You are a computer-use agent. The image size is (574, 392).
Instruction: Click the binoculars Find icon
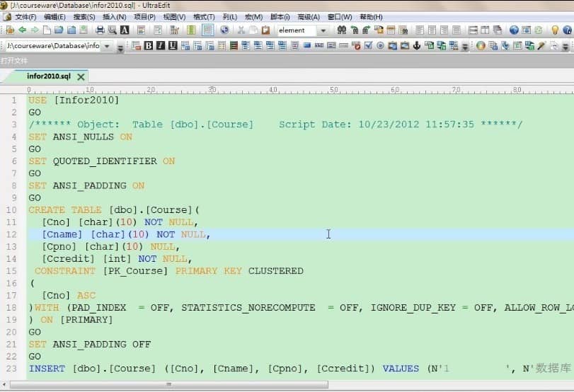(342, 30)
